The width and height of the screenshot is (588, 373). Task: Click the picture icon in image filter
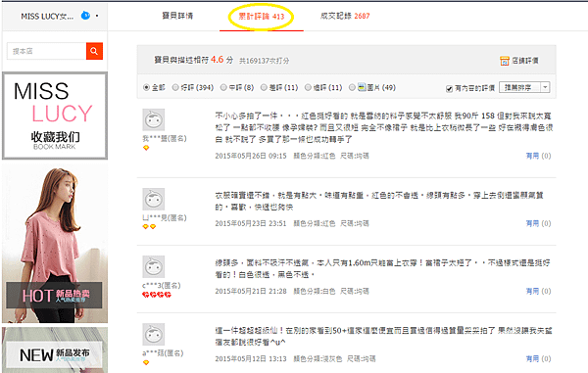click(362, 87)
